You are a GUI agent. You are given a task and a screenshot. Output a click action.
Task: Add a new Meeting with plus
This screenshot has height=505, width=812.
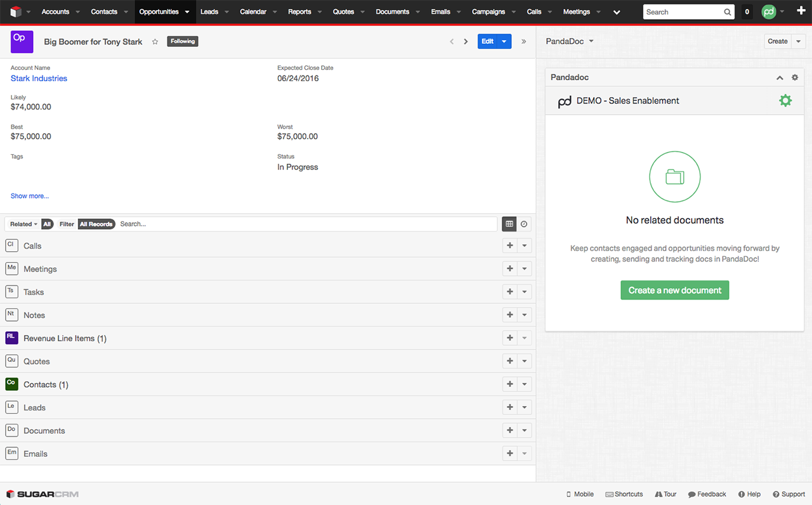(509, 269)
